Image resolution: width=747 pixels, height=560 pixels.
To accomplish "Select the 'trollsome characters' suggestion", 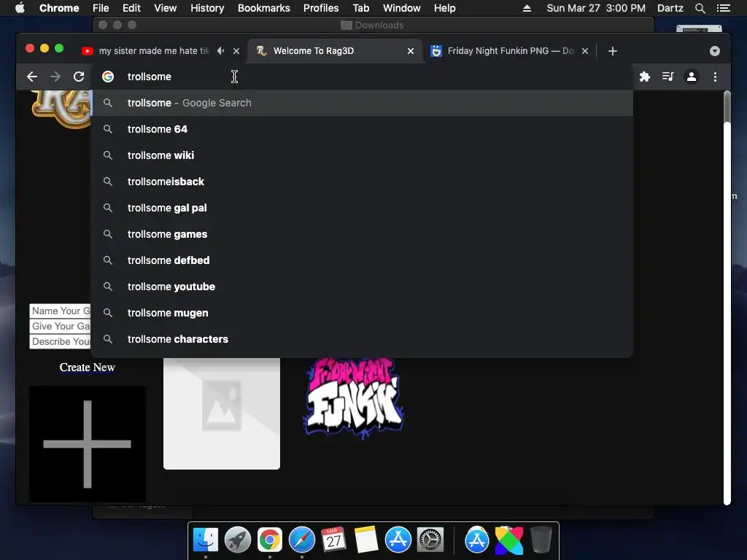I will 362,339.
